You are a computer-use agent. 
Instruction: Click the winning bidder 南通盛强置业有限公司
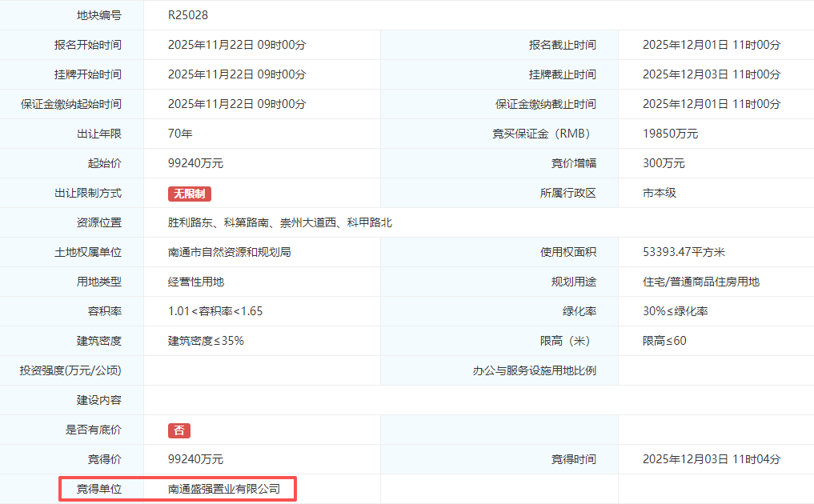224,489
